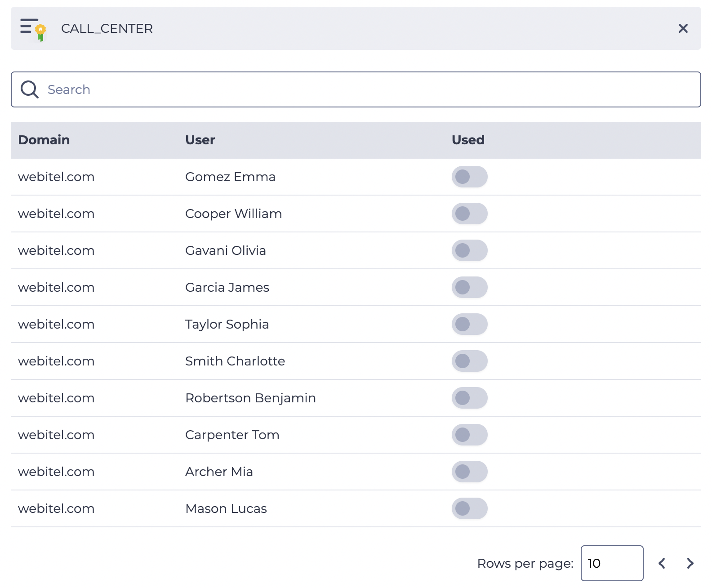Switch on Used for Taylor Sophia
The width and height of the screenshot is (712, 588).
point(469,324)
